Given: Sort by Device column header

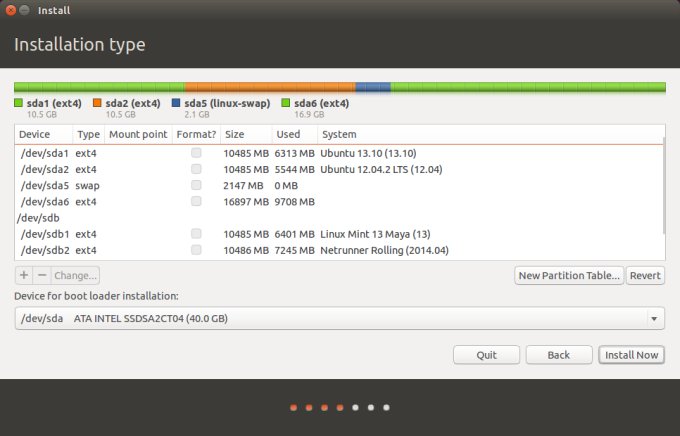Looking at the screenshot, I should coord(44,134).
